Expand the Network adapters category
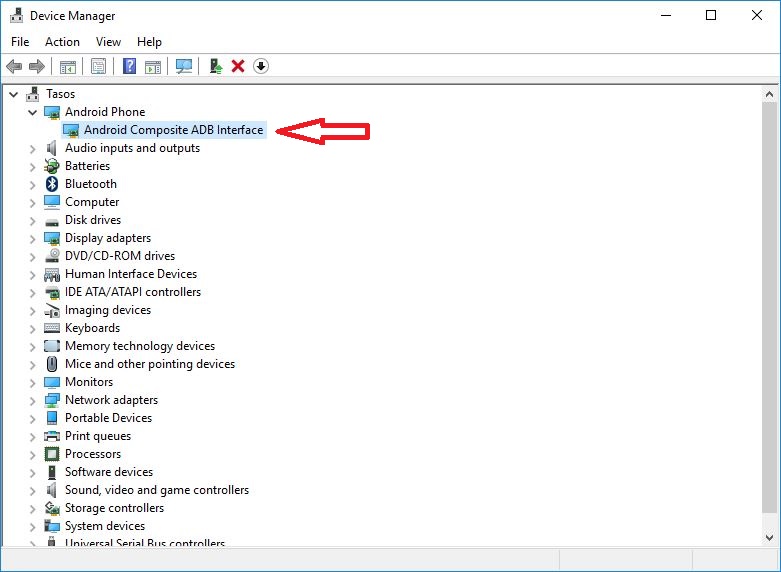The width and height of the screenshot is (781, 572). tap(33, 400)
